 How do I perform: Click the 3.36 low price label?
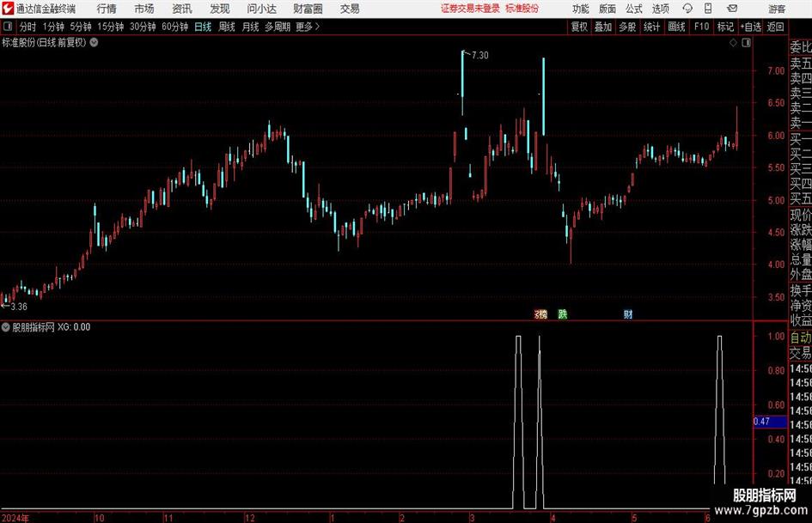(19, 307)
